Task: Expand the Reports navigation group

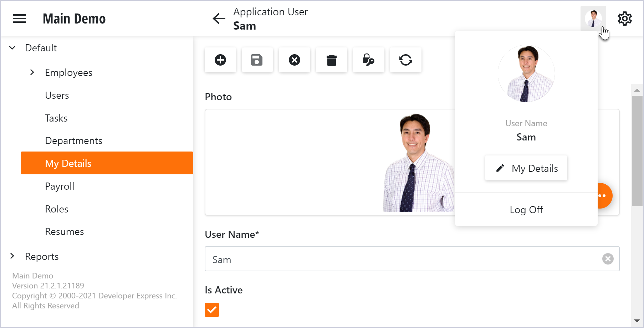Action: tap(12, 256)
